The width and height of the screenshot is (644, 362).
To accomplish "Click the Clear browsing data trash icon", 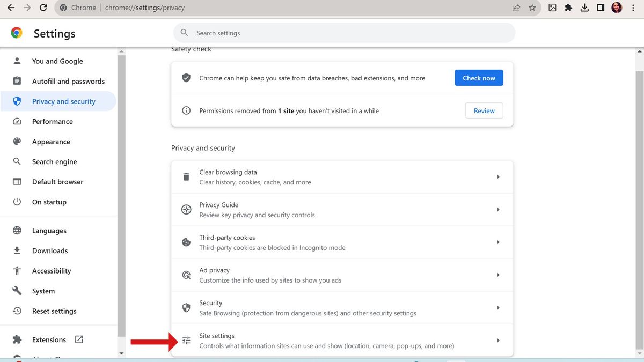I will pyautogui.click(x=186, y=176).
